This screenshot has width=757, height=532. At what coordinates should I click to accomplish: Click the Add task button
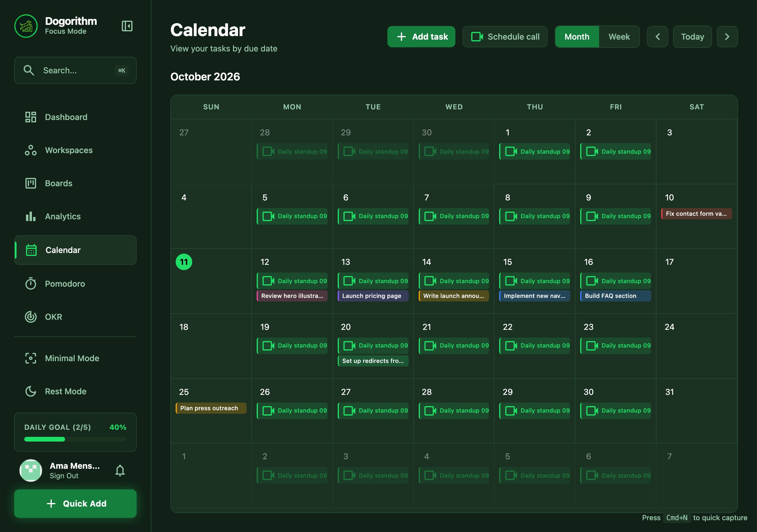421,37
